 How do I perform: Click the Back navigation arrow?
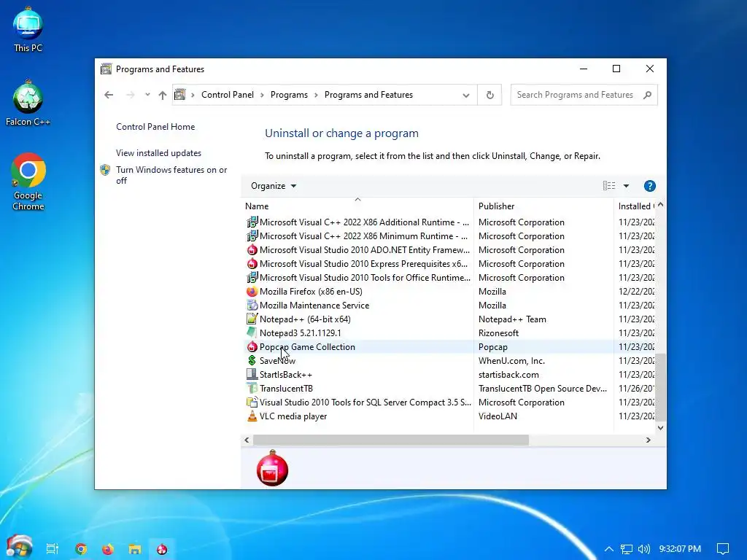click(109, 95)
